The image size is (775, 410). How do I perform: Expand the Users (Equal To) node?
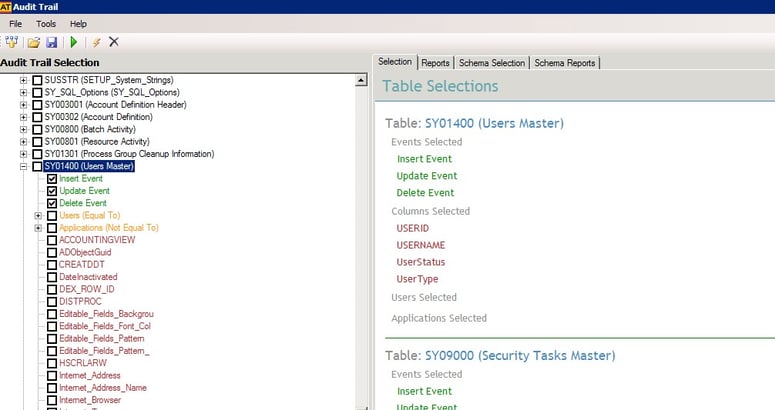(38, 216)
